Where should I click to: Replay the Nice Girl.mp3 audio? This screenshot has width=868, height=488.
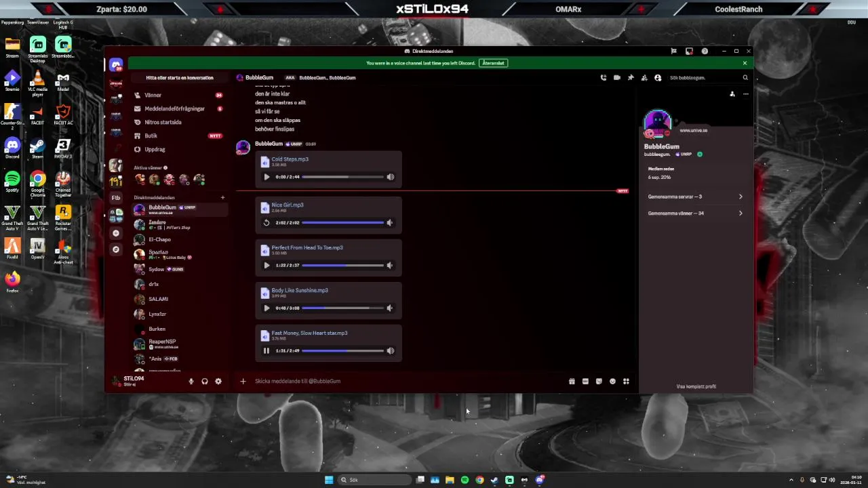click(267, 222)
